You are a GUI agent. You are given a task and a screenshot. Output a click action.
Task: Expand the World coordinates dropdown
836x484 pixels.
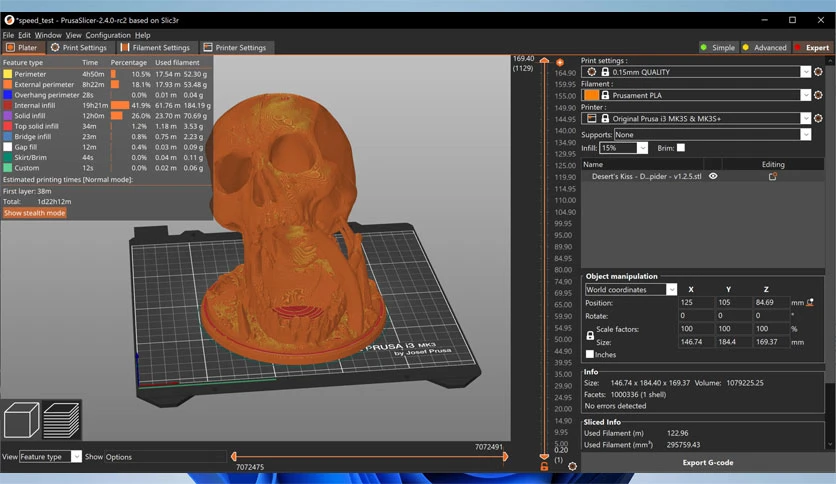671,289
